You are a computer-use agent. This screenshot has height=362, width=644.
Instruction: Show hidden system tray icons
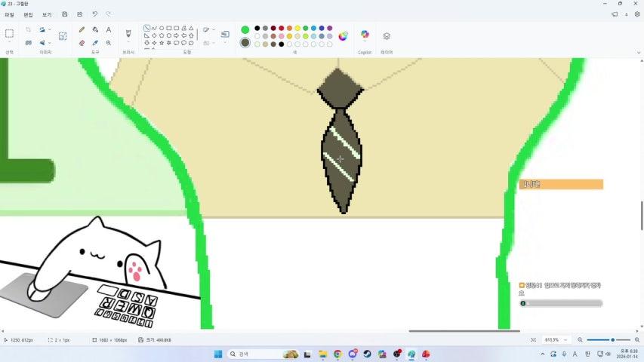(543, 354)
